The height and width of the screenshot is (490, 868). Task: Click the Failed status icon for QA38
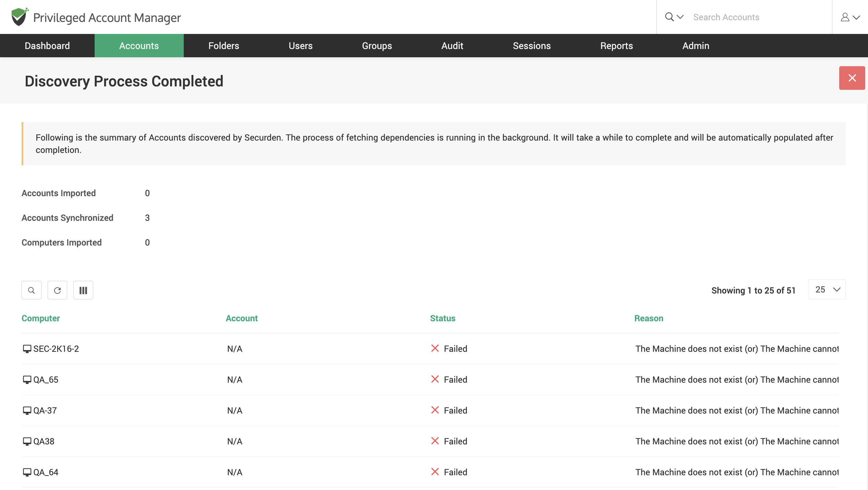(435, 441)
